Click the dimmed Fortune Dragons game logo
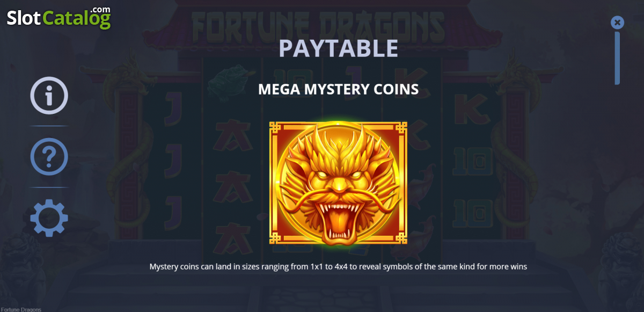This screenshot has width=644, height=312. (x=318, y=26)
